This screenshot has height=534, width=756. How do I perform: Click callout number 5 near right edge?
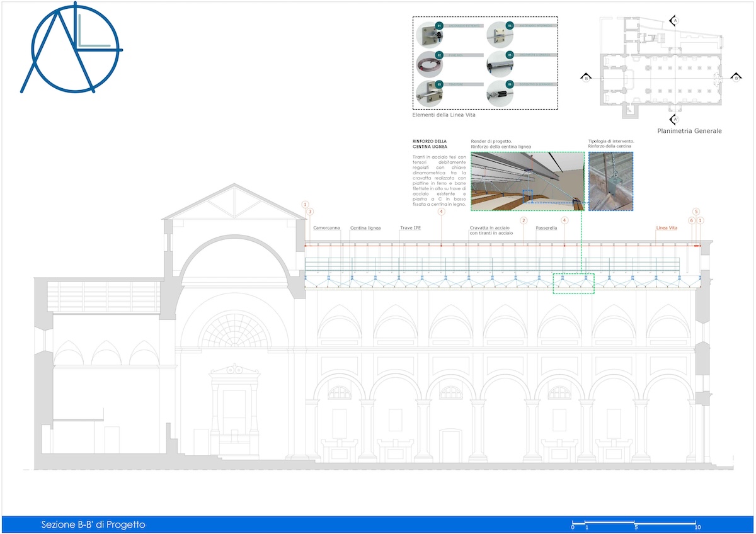pyautogui.click(x=696, y=212)
